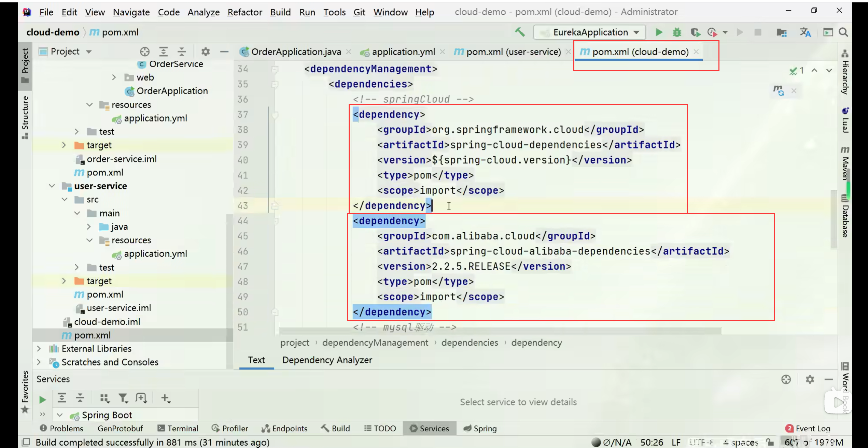Viewport: 868px width, 448px height.
Task: Open the Terminal tool window button
Action: (x=178, y=428)
